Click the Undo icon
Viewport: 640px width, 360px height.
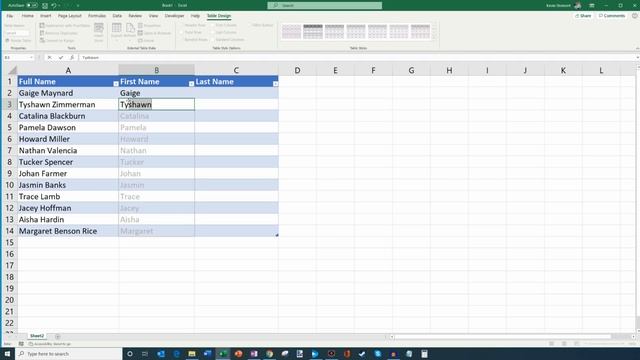pyautogui.click(x=54, y=6)
